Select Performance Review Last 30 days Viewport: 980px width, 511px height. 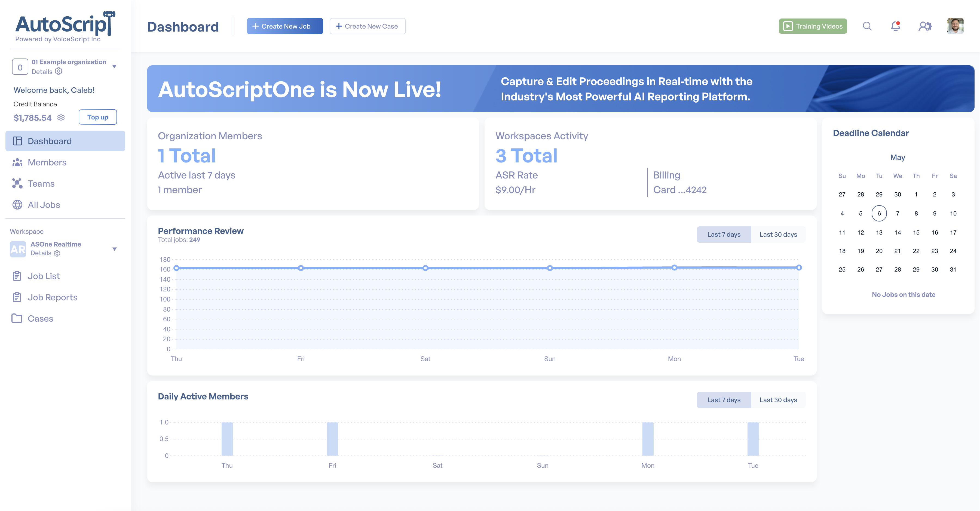tap(778, 235)
